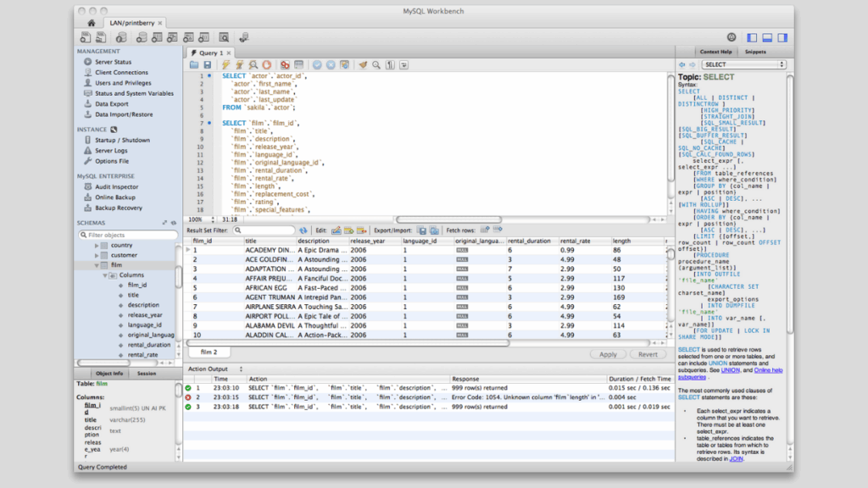
Task: Apply changes to the result set
Action: [x=608, y=354]
